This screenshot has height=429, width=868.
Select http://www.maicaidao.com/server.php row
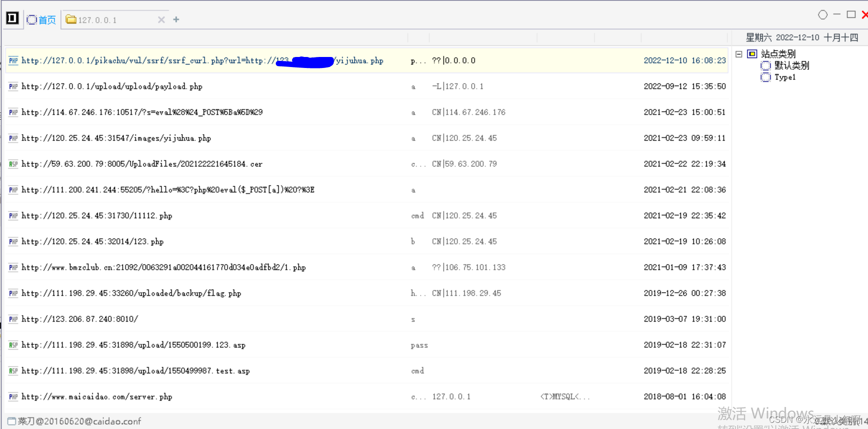367,396
